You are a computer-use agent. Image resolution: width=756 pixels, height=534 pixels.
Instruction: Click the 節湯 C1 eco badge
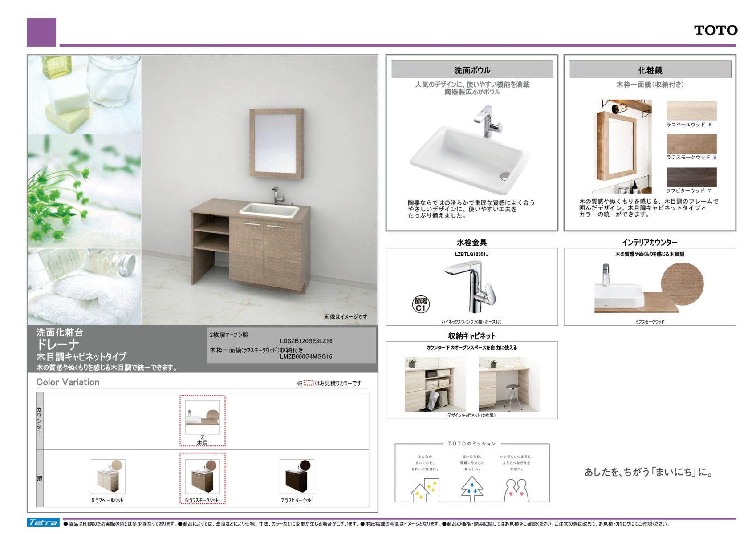pos(421,304)
